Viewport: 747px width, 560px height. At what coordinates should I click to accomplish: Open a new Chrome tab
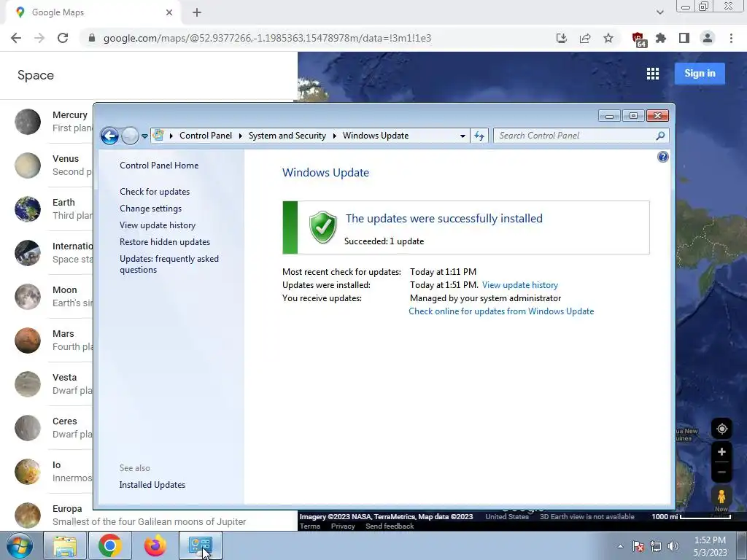click(197, 12)
